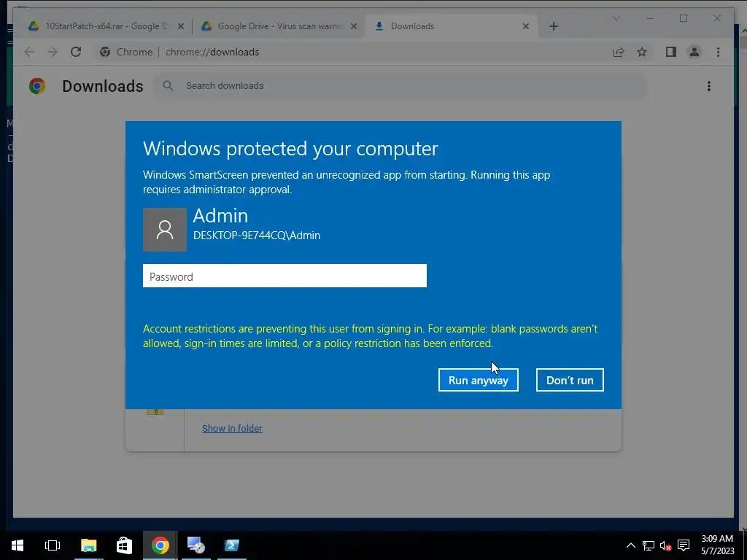The height and width of the screenshot is (560, 747).
Task: Click the DESKTOP-9E744CQ\Admin account text
Action: [257, 236]
